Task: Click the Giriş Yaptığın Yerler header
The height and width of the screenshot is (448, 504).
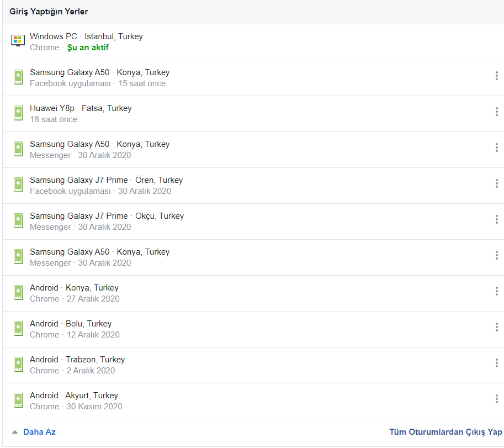Action: pyautogui.click(x=49, y=12)
